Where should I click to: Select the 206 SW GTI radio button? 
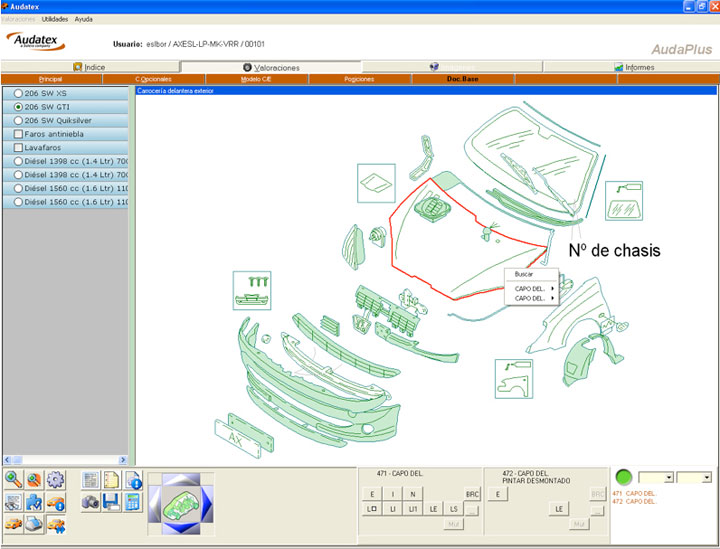coord(18,107)
